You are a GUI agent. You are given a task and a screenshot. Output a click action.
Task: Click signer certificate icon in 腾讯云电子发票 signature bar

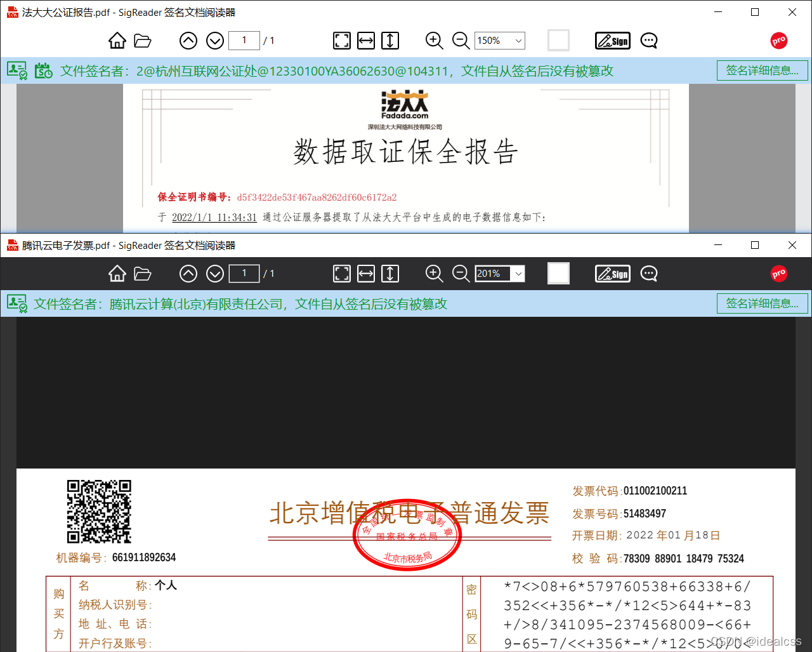coord(17,303)
